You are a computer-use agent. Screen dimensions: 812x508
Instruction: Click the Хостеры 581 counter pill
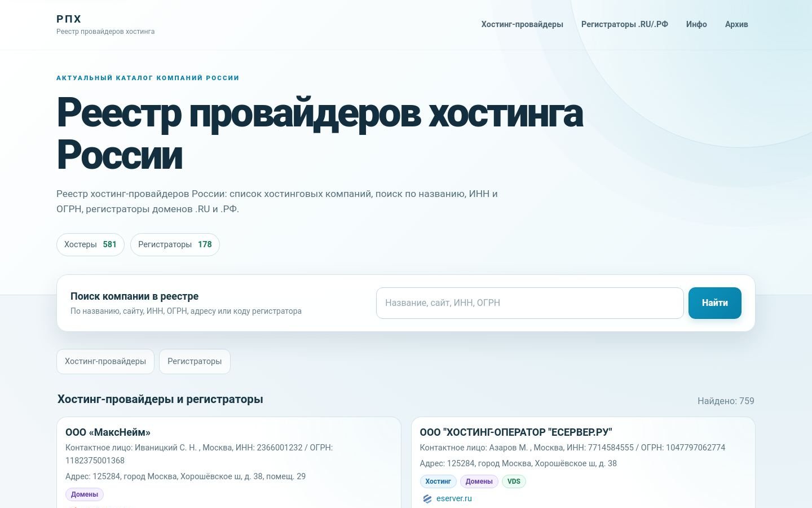[x=90, y=244]
